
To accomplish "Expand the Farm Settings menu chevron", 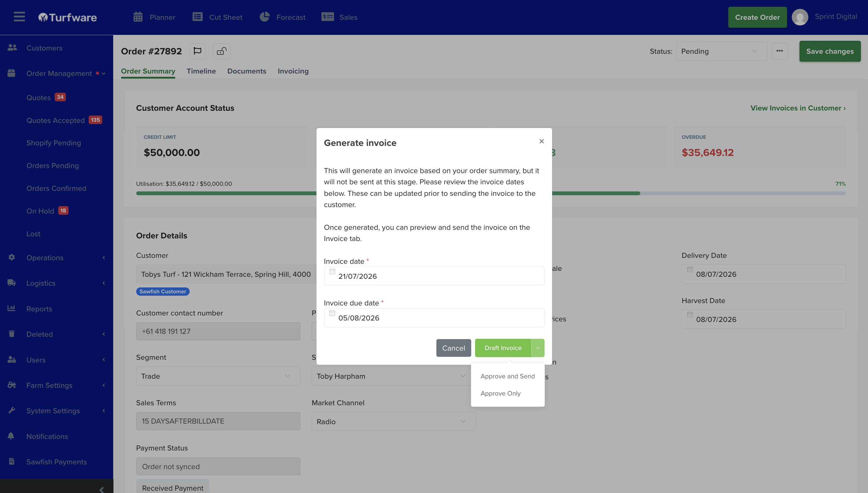I will [x=104, y=385].
